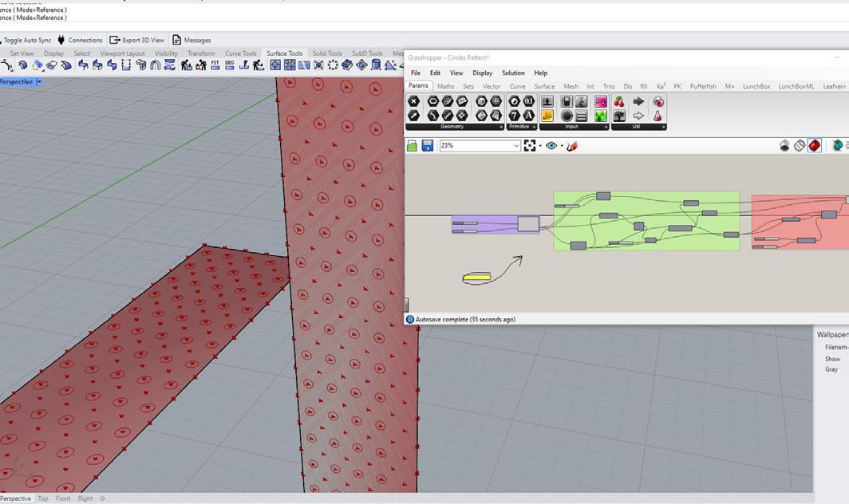Open the Perspective viewport dropdown arrow
Viewport: 849px width, 504px height.
[38, 82]
